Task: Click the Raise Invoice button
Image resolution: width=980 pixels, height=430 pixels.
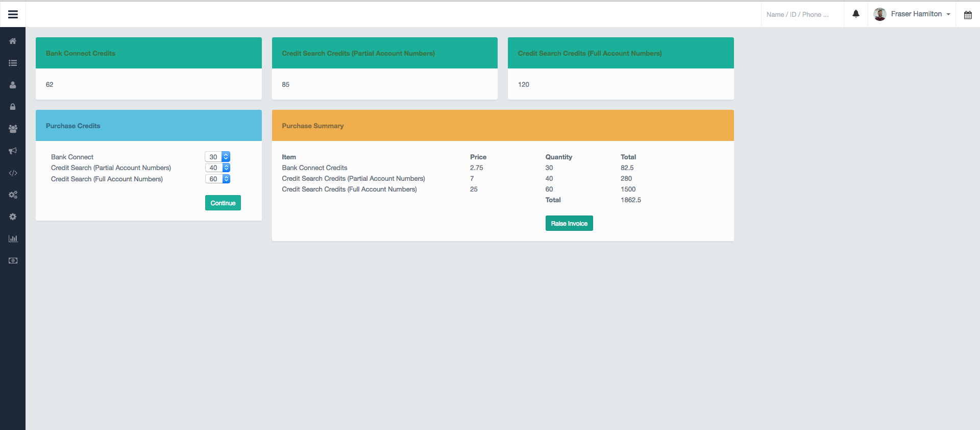Action: [569, 224]
